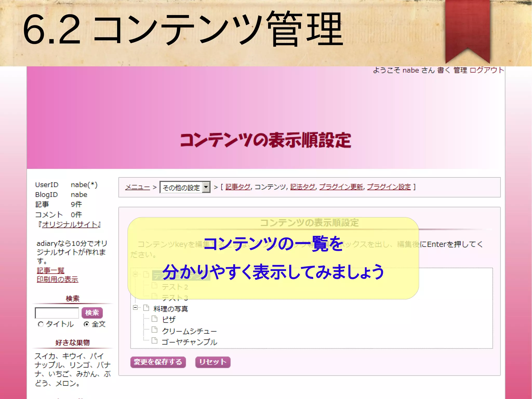Click the 記事 count 9件
The image size is (532, 399).
pyautogui.click(x=76, y=204)
